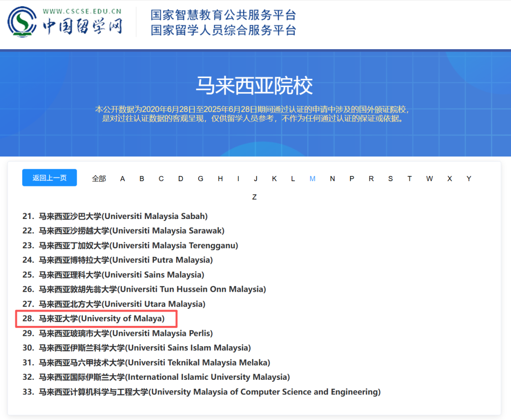Filter universities by letter K

[274, 179]
